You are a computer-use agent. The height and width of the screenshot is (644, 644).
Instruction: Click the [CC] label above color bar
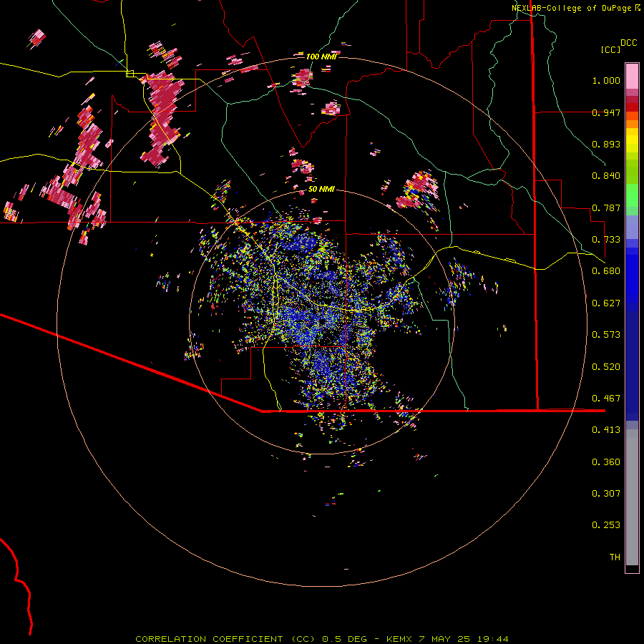click(x=610, y=49)
